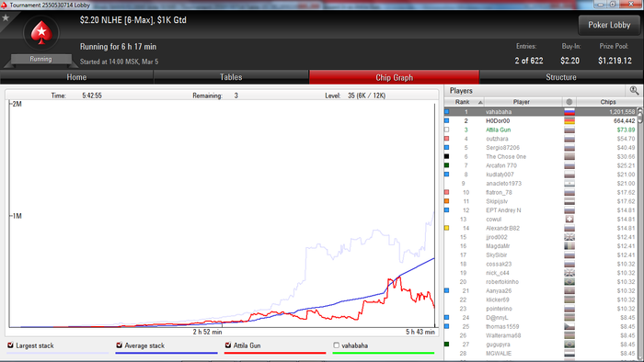Click the Running status button
The width and height of the screenshot is (644, 362).
40,59
